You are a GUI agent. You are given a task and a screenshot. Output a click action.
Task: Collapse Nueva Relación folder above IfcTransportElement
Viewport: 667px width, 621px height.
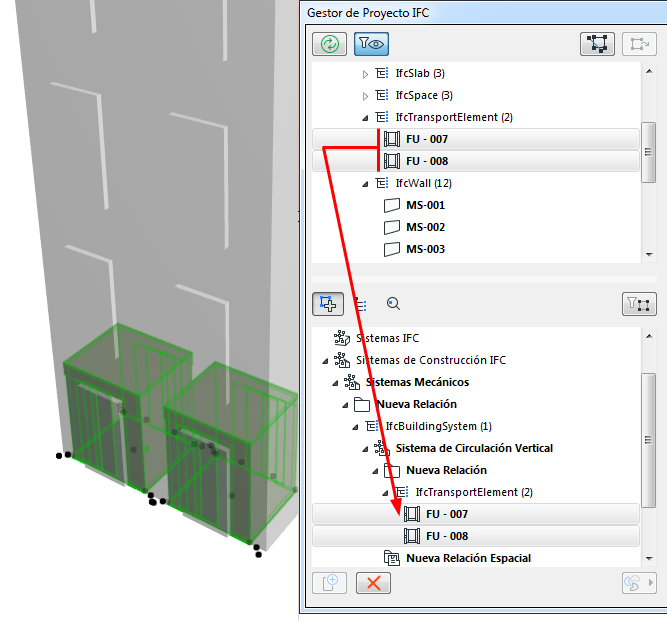(x=375, y=471)
